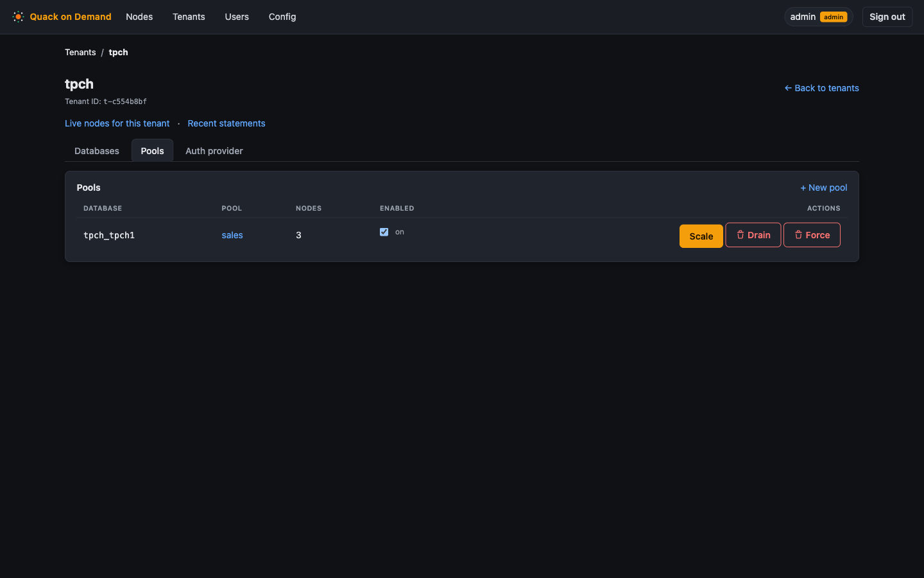Click the DATABASE column header

[x=103, y=208]
